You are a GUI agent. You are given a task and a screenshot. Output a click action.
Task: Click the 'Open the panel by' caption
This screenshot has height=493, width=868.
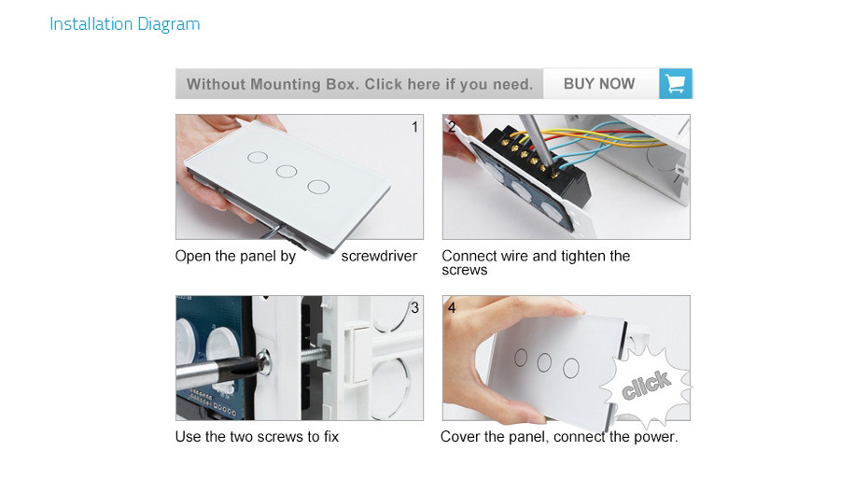point(235,257)
